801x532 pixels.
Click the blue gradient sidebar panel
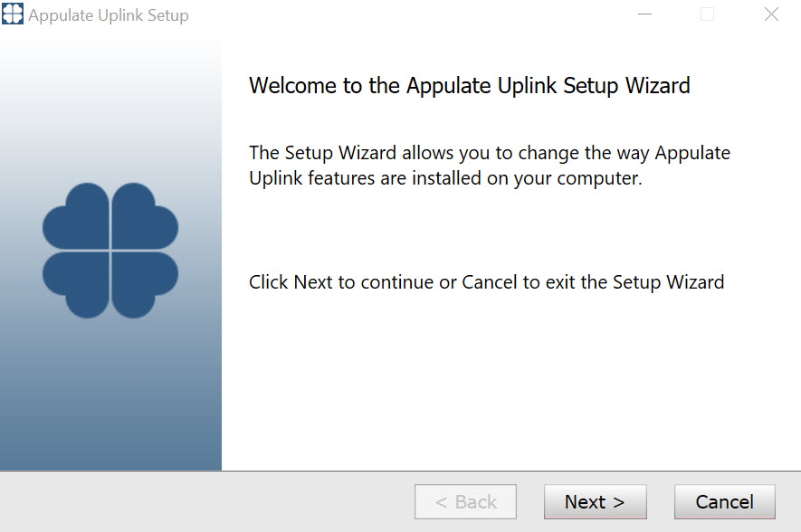click(112, 398)
